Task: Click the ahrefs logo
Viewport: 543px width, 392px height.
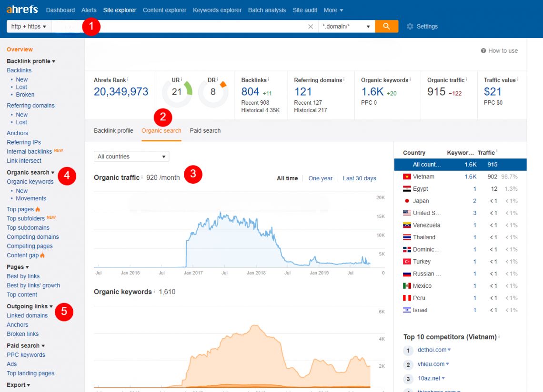Action: tap(22, 10)
